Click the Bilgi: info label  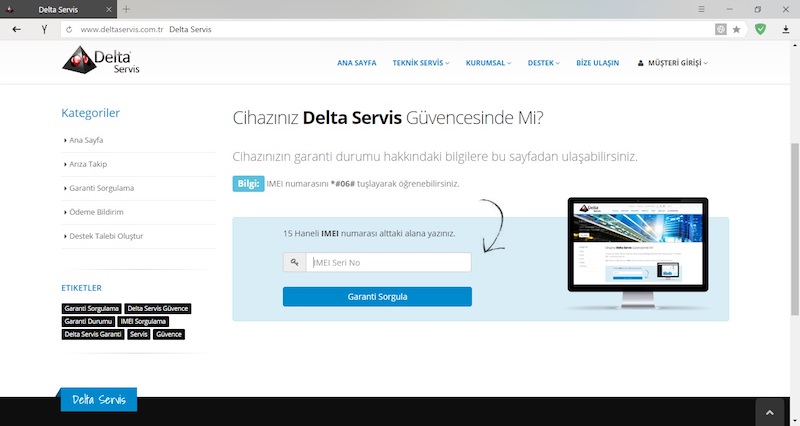[x=248, y=184]
